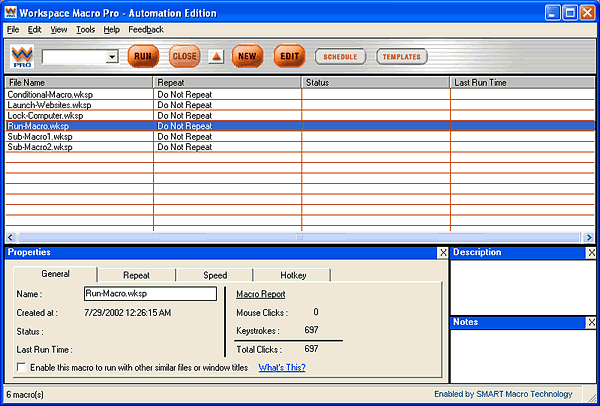The image size is (600, 406).
Task: Select Launch-Websites.wksp in the list
Action: [x=49, y=105]
